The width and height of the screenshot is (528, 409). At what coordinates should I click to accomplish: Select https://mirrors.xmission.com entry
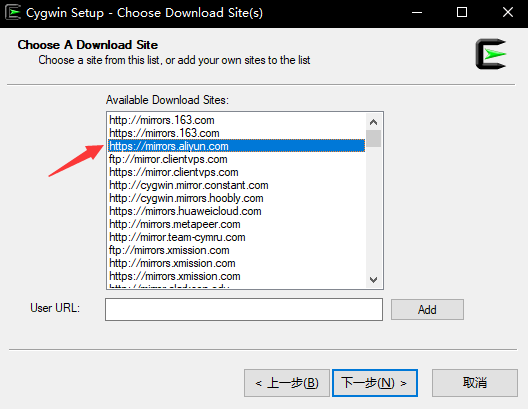pyautogui.click(x=236, y=276)
